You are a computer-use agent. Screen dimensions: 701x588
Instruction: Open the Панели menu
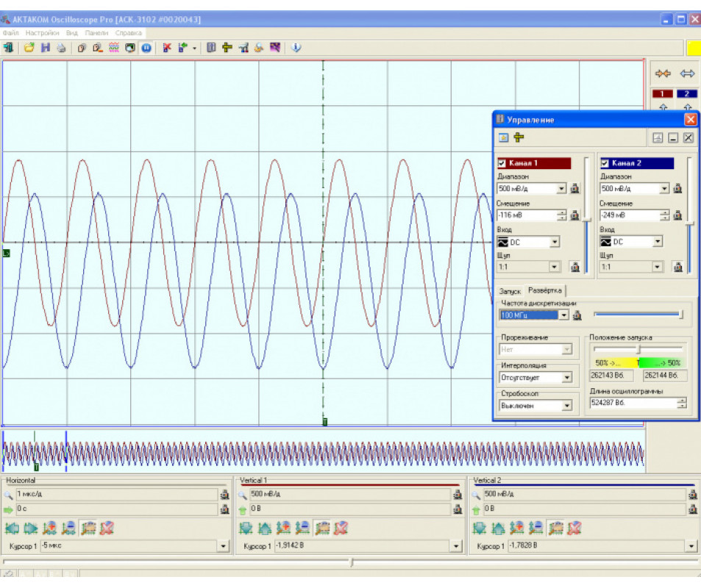pos(96,32)
